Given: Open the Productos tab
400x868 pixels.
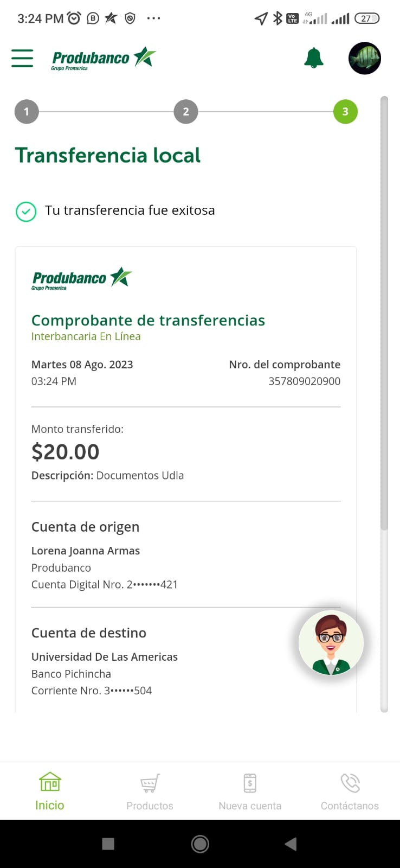Looking at the screenshot, I should click(x=150, y=792).
